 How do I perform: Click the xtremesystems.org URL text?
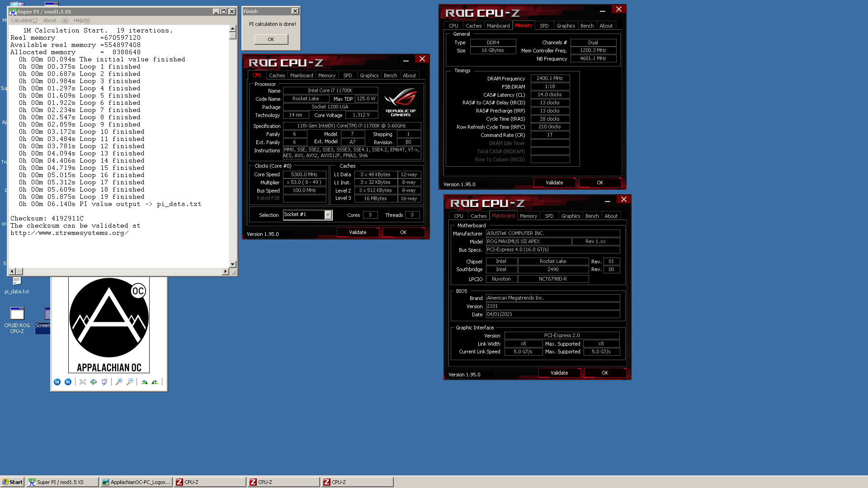coord(70,233)
